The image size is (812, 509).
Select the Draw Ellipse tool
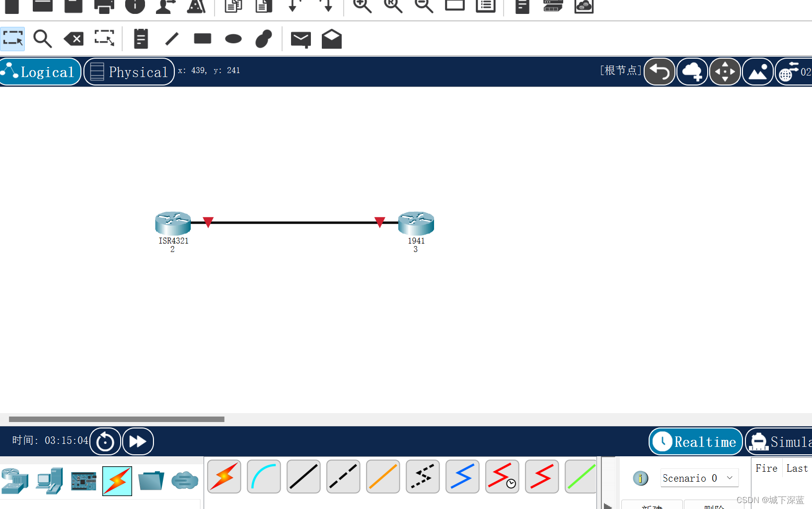pos(233,39)
